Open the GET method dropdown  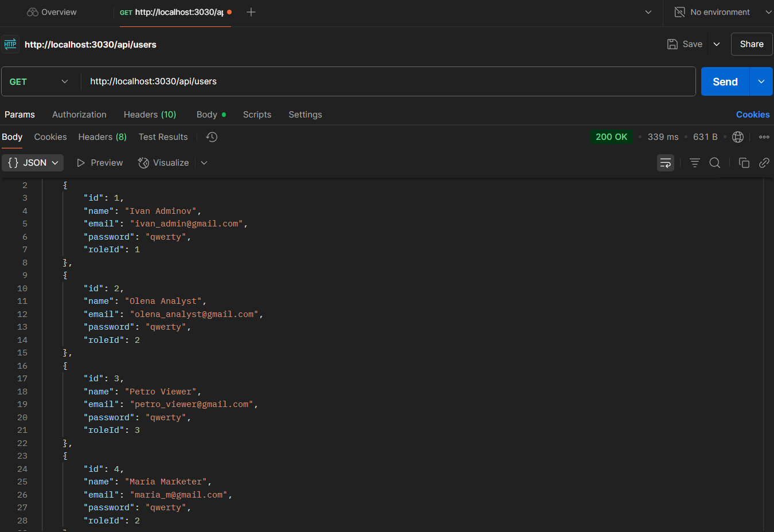click(38, 81)
